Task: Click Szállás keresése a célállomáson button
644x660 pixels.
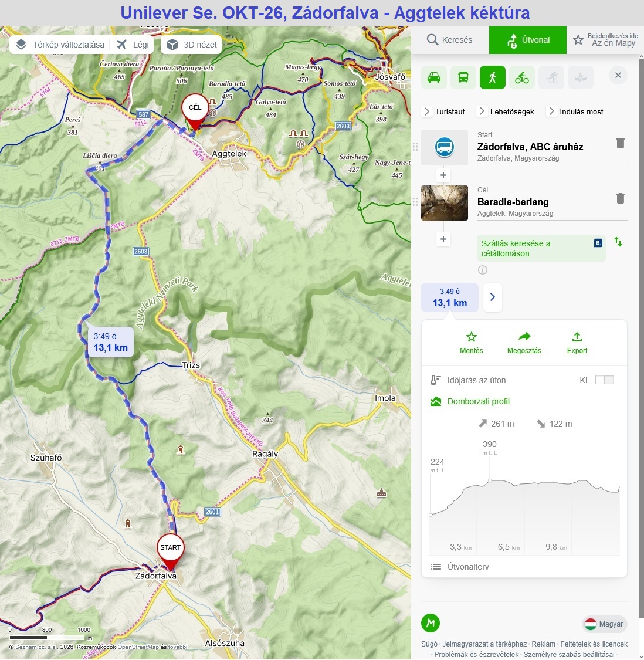Action: 541,248
